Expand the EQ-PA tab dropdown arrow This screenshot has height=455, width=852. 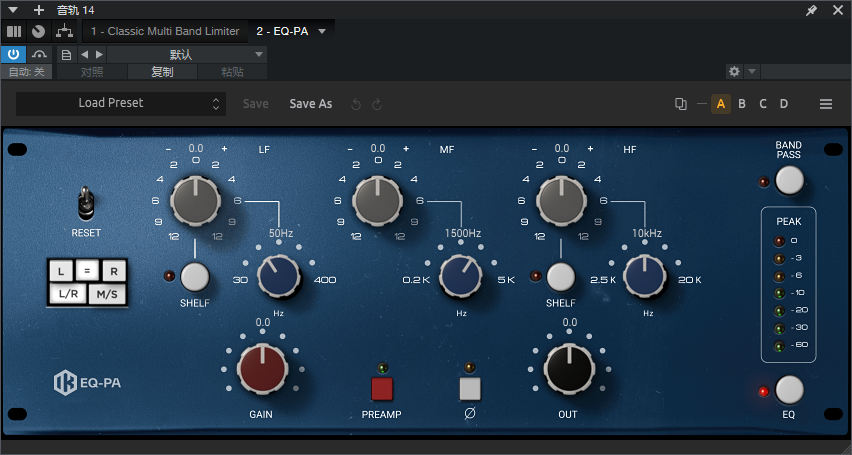click(x=322, y=32)
